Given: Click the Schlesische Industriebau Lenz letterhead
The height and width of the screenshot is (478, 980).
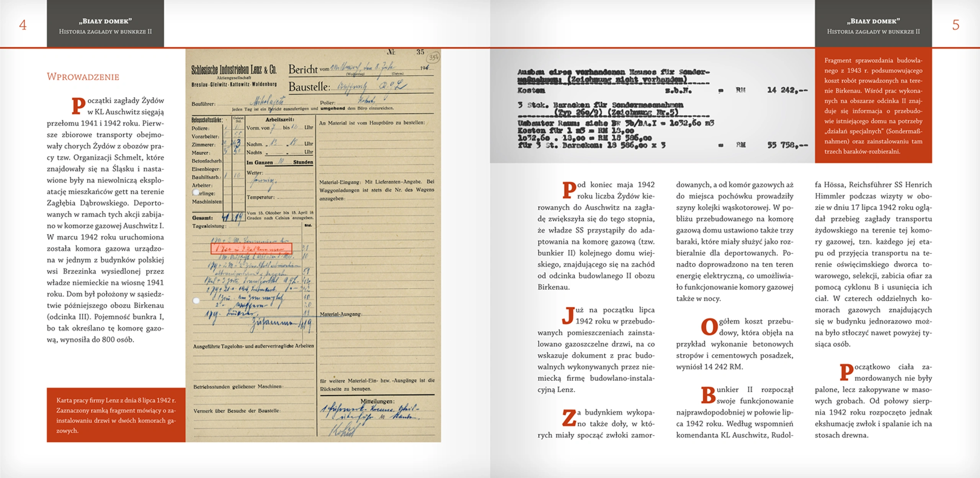Looking at the screenshot, I should point(234,70).
